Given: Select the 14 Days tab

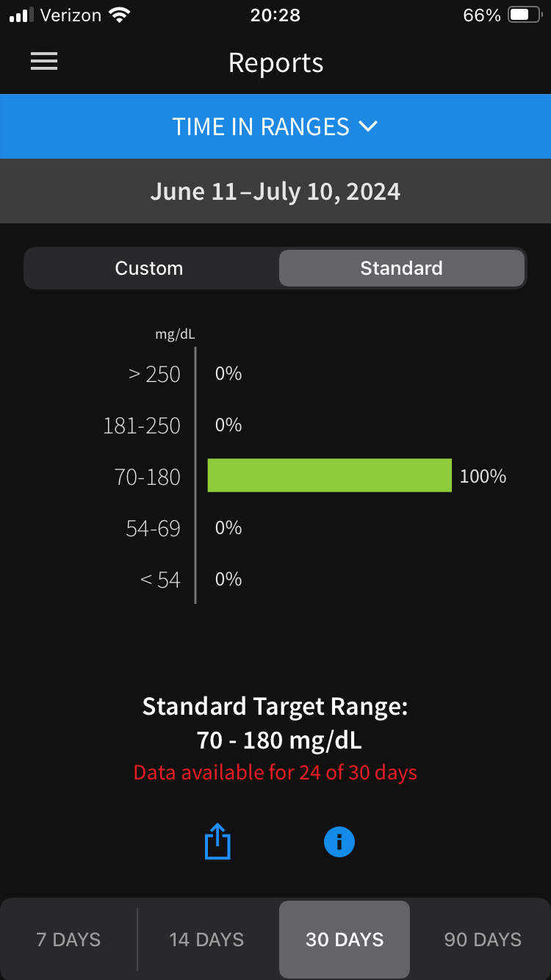Looking at the screenshot, I should tap(206, 940).
